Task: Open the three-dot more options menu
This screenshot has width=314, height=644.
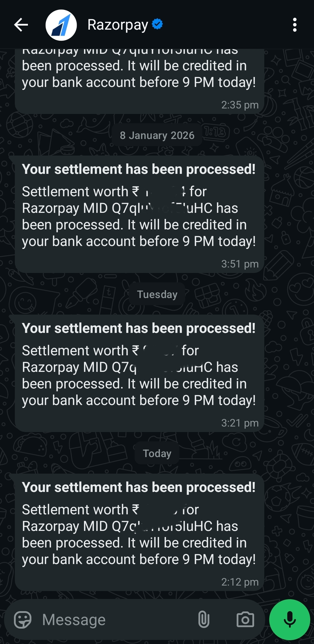Action: [x=295, y=25]
